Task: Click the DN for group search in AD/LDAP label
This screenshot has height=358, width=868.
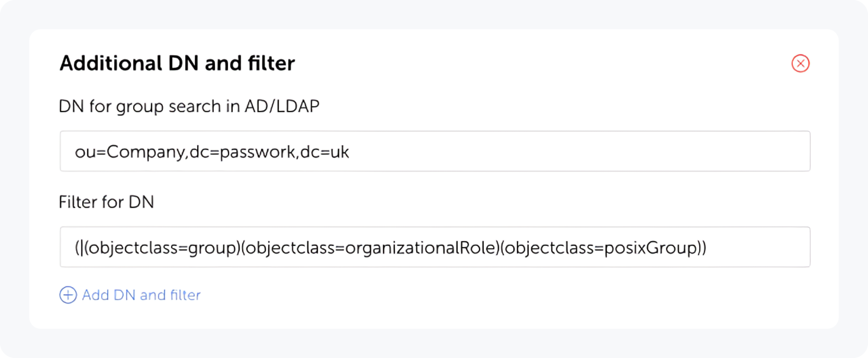Action: tap(189, 106)
